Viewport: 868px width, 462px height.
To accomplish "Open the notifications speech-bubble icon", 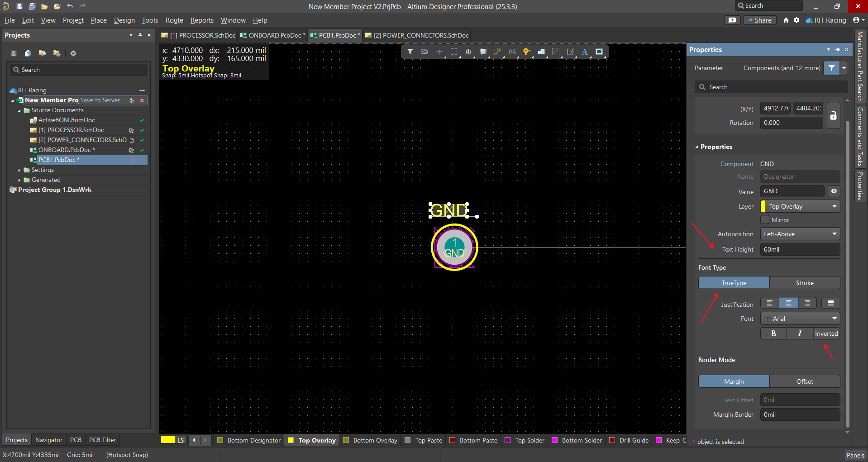I will point(732,20).
